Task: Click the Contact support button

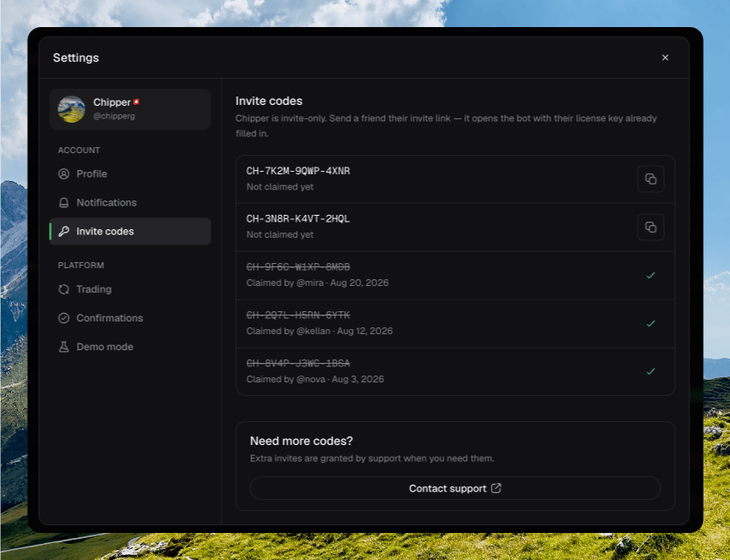Action: [x=455, y=488]
